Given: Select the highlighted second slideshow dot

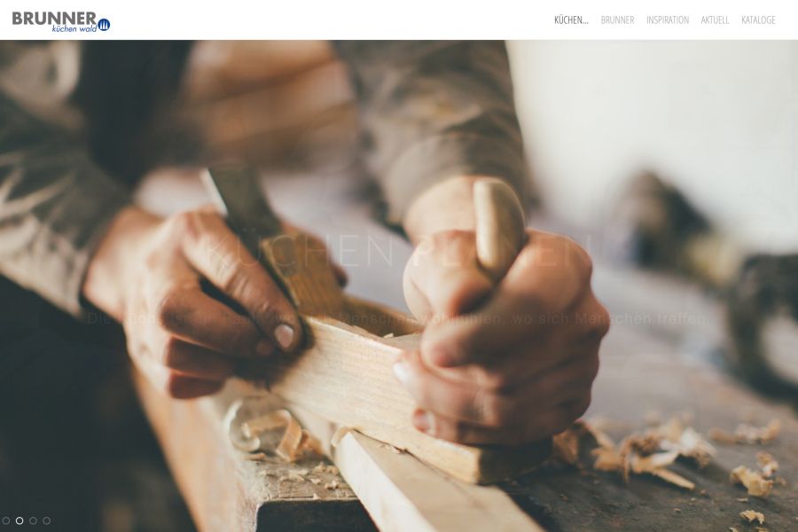Looking at the screenshot, I should click(x=20, y=520).
